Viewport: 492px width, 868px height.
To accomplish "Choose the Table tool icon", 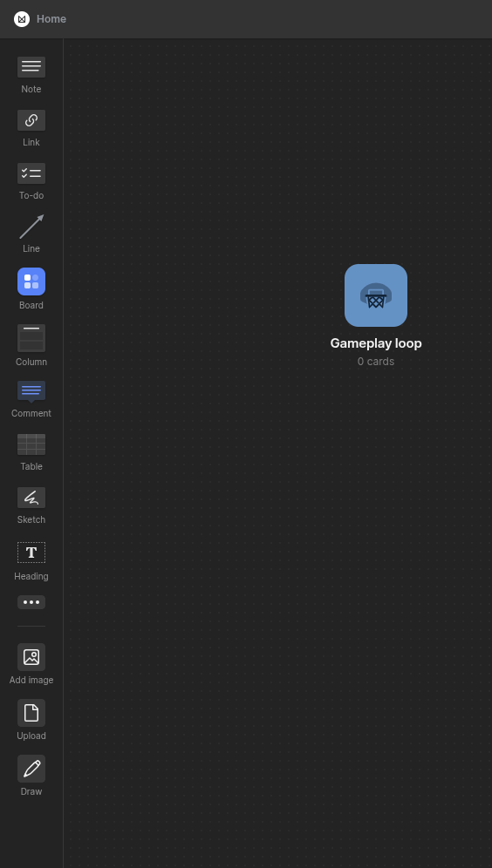I will click(x=31, y=444).
